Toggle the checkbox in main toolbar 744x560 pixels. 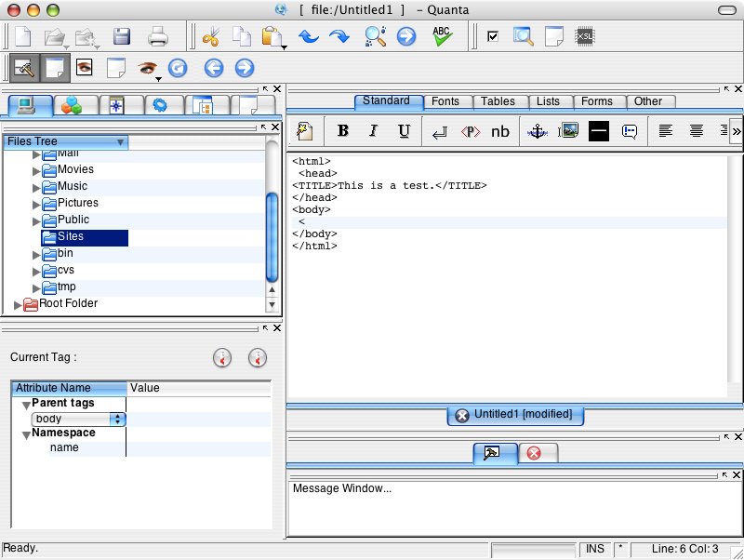pyautogui.click(x=493, y=36)
